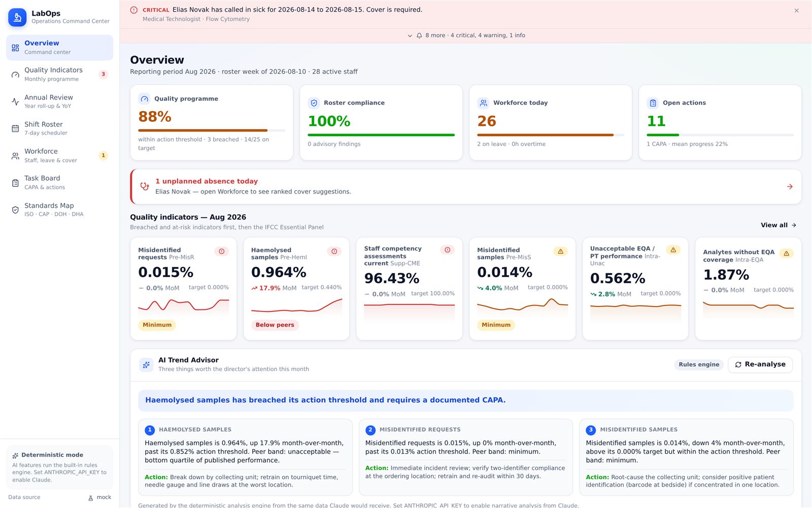Click the Re-analyse button
This screenshot has height=508, width=812.
(760, 365)
